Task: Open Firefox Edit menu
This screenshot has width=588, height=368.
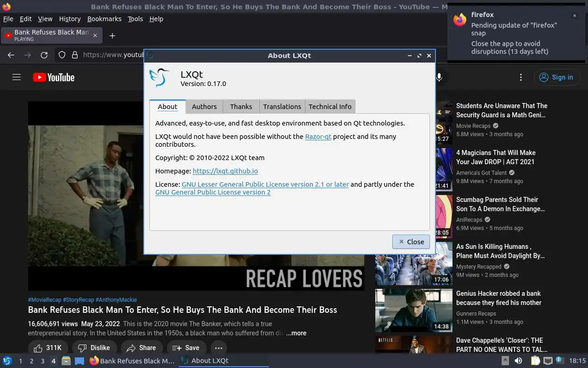Action: pyautogui.click(x=26, y=19)
